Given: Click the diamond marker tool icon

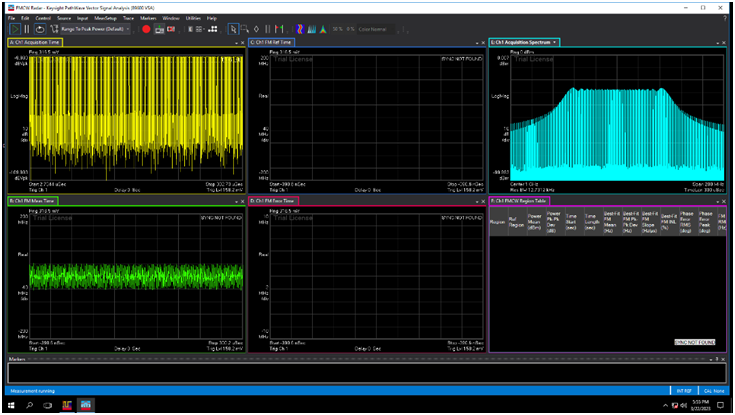Looking at the screenshot, I should coord(256,30).
